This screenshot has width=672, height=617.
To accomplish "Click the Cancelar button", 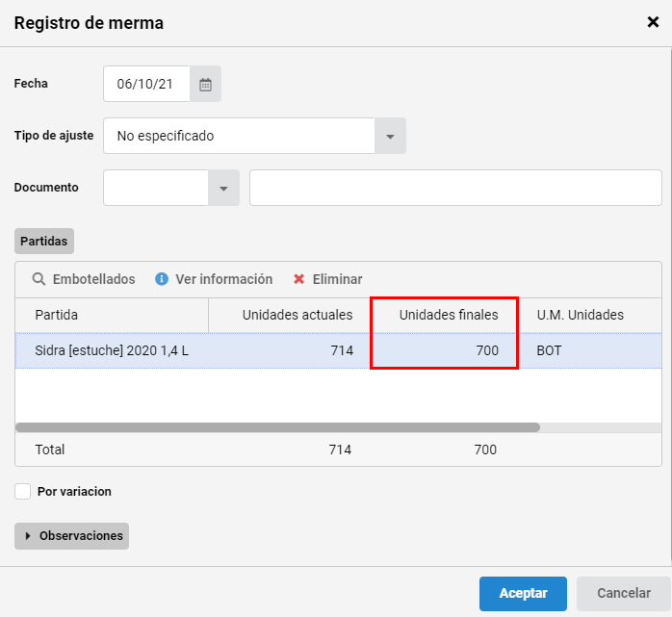I will 624,594.
